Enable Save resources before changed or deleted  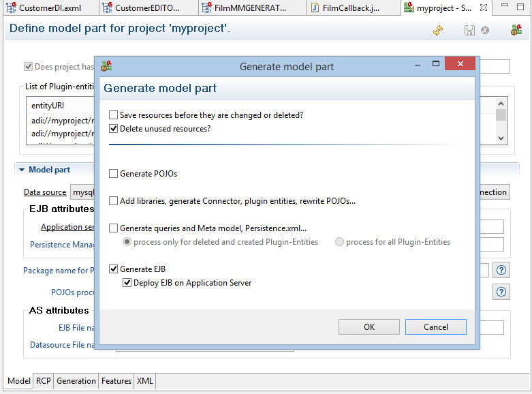coord(114,115)
